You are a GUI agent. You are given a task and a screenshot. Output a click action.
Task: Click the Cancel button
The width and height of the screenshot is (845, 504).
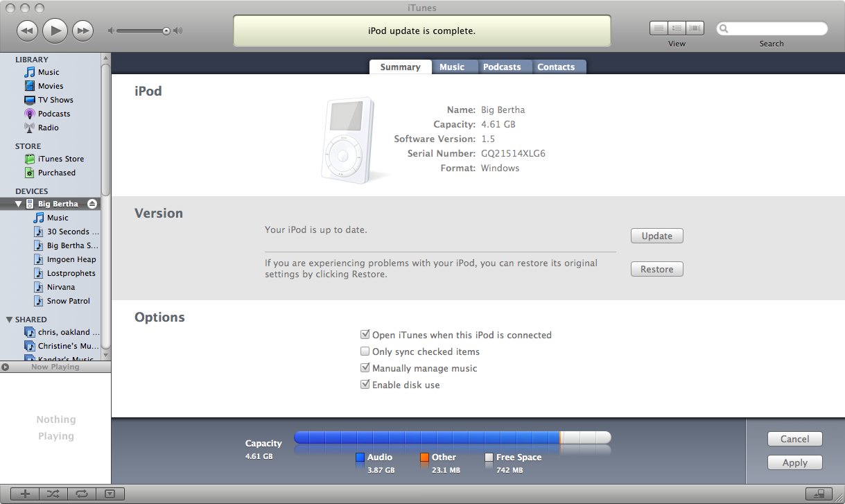(795, 439)
